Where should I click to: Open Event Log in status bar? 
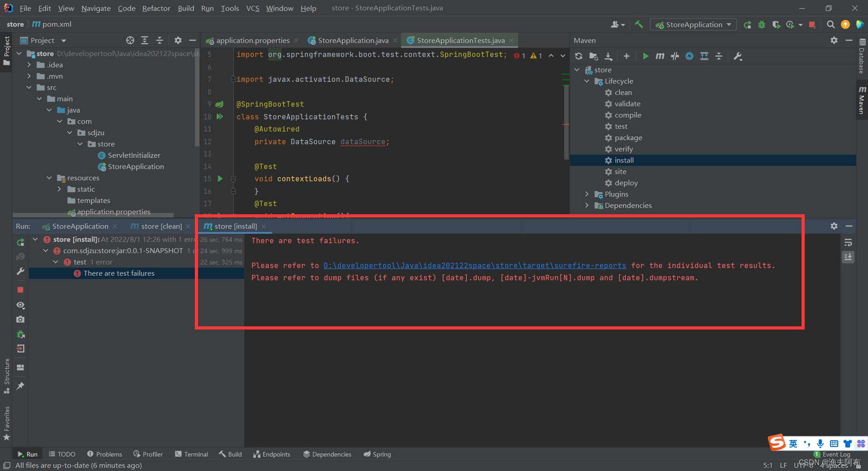click(x=832, y=454)
